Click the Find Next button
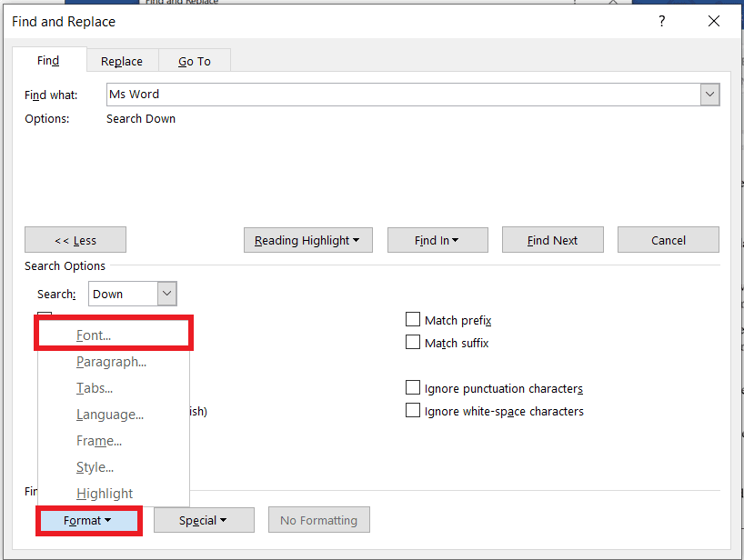744x560 pixels. (552, 239)
